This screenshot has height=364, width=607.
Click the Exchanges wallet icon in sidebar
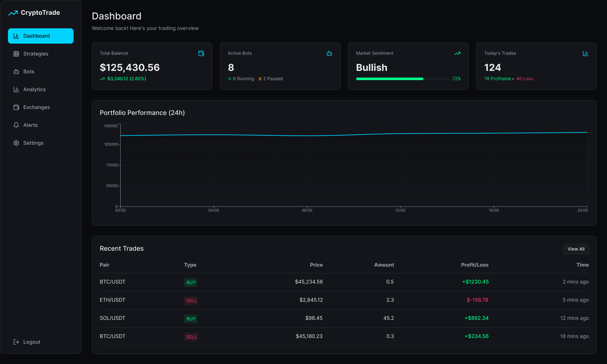tap(16, 107)
